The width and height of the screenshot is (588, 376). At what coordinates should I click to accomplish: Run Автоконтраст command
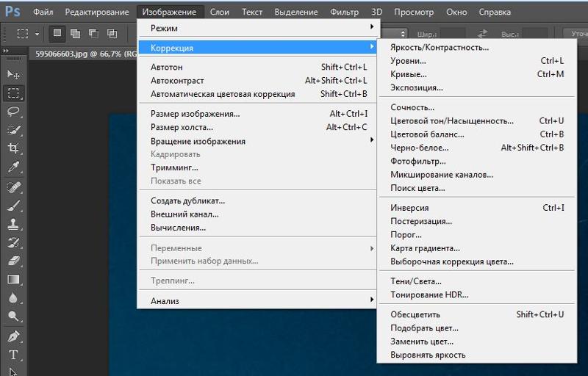click(x=257, y=81)
